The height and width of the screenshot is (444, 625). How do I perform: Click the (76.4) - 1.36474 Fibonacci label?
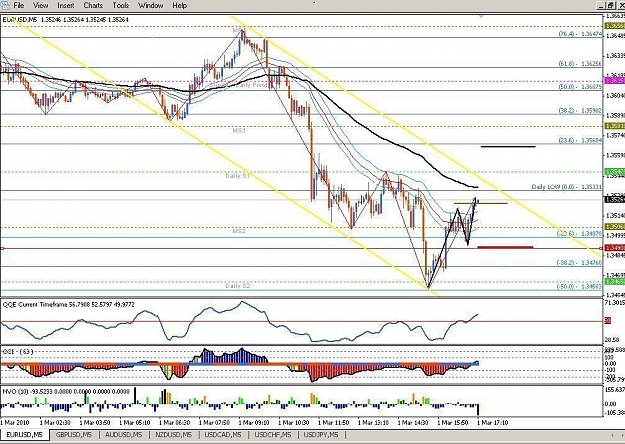(580, 34)
